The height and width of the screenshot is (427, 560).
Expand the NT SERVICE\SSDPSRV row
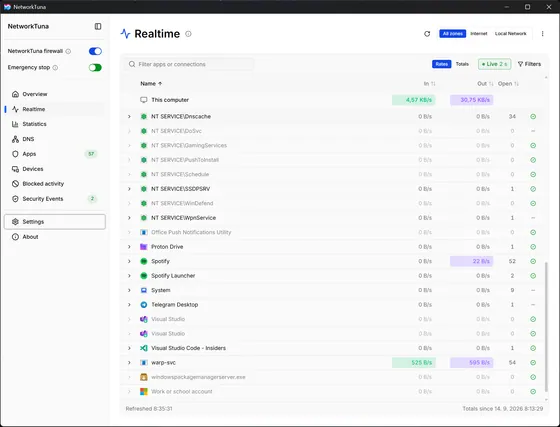coord(129,189)
